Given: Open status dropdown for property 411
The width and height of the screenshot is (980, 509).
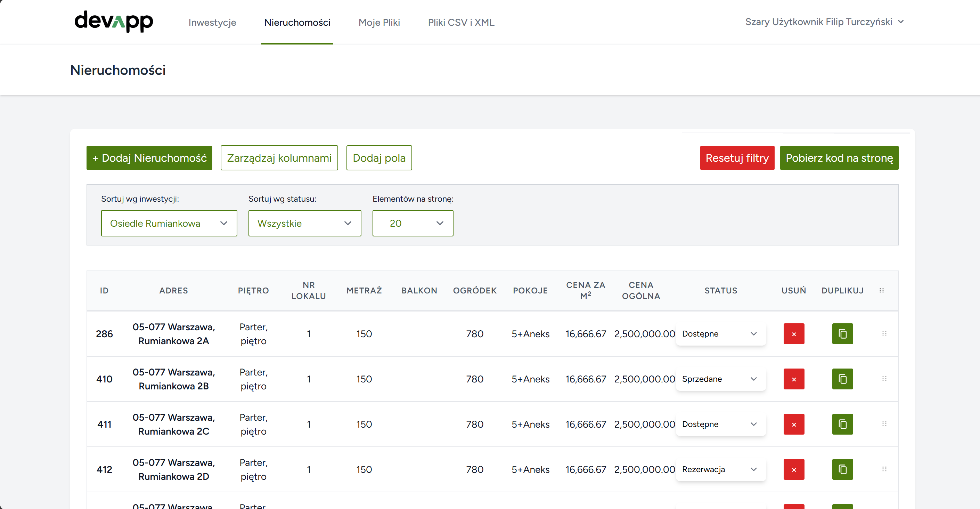Looking at the screenshot, I should pyautogui.click(x=720, y=424).
